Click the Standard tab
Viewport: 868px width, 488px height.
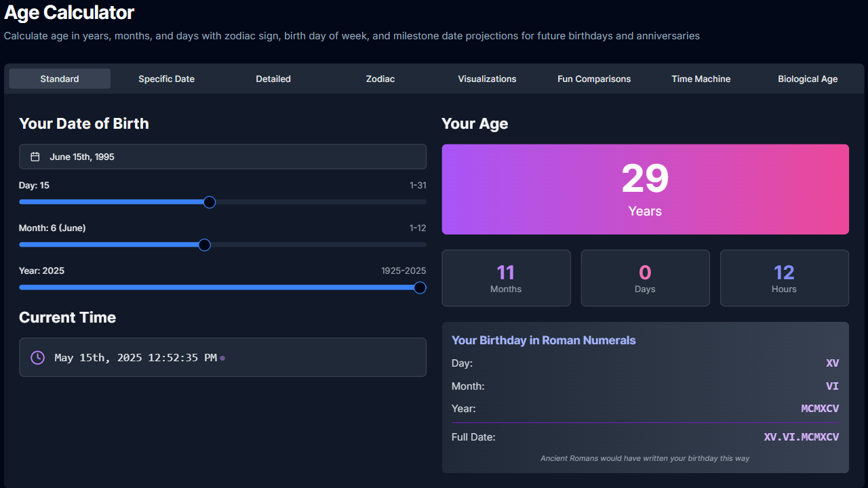60,79
